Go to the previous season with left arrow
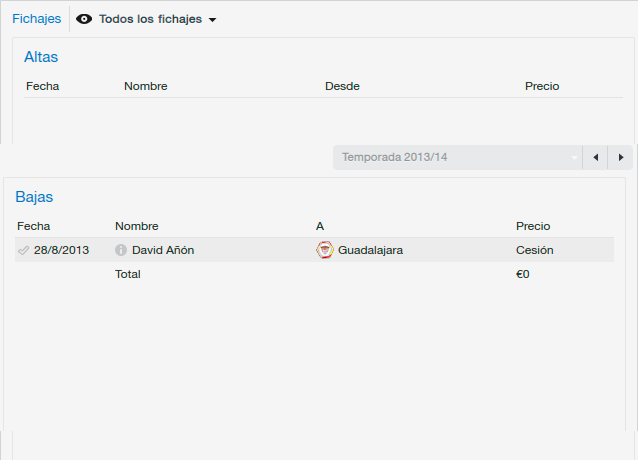This screenshot has width=638, height=460. point(595,157)
